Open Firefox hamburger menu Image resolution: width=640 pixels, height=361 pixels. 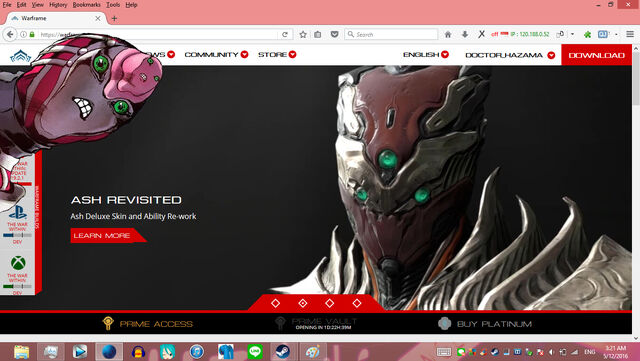coord(630,34)
